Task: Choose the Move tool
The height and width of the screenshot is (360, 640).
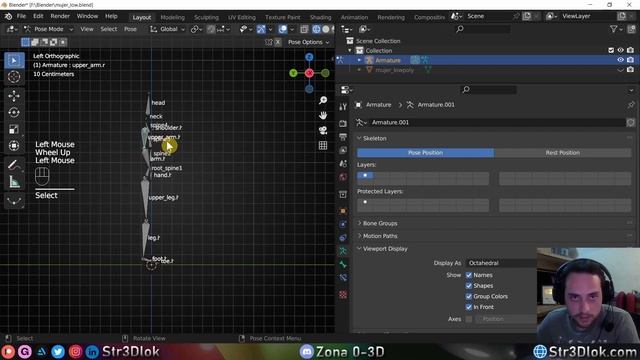Action: (x=14, y=96)
